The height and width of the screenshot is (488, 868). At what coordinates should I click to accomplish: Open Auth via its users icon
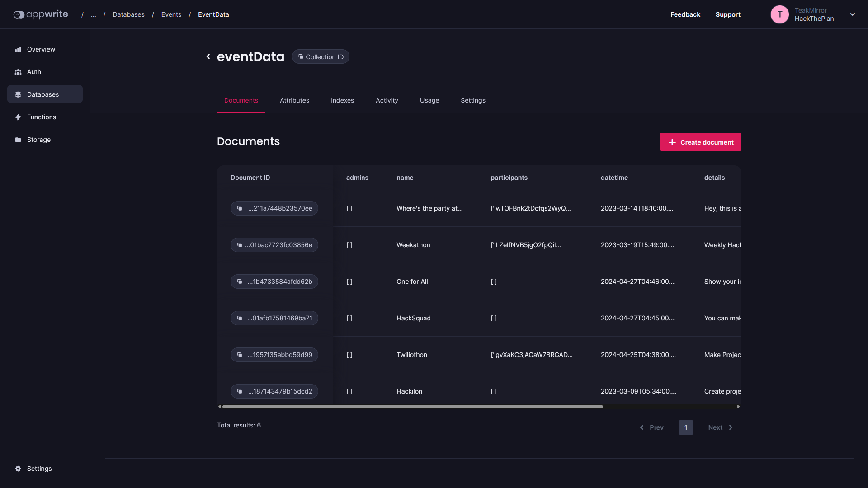click(18, 72)
